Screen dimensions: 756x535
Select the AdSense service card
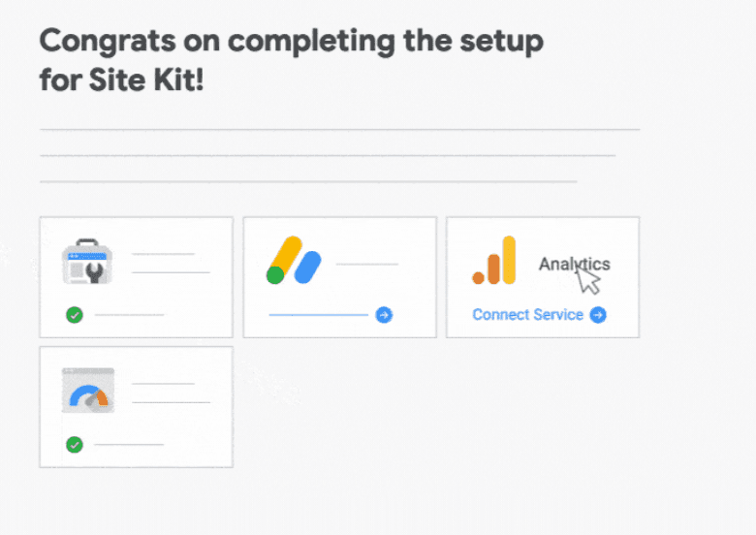(x=340, y=277)
